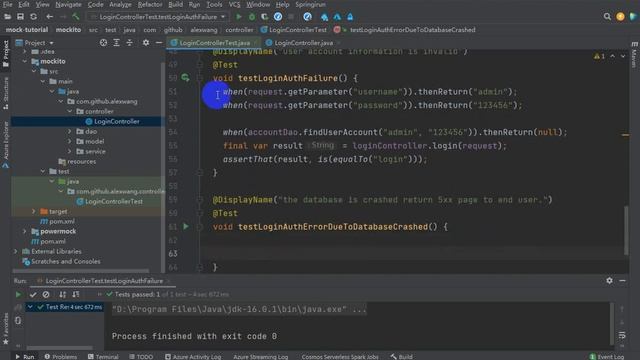Open the Terminal tool window

coord(103,356)
